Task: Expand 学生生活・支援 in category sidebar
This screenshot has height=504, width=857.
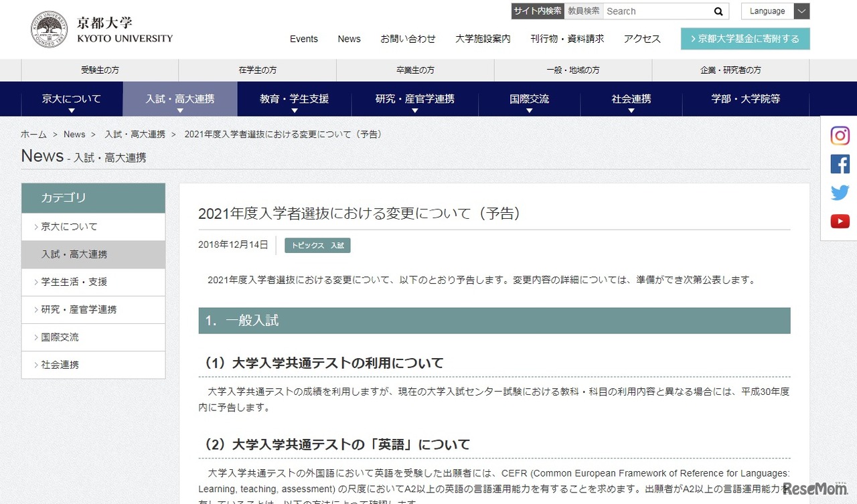Action: 93,282
